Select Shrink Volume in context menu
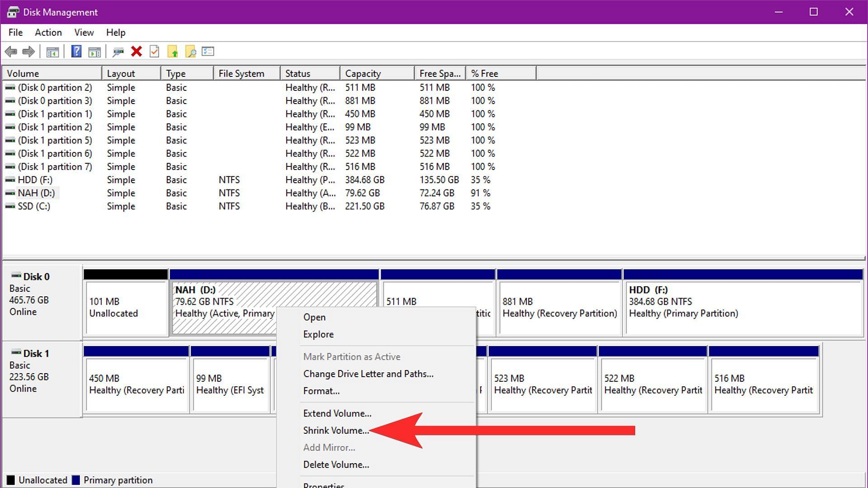Viewport: 868px width, 488px height. [376, 431]
